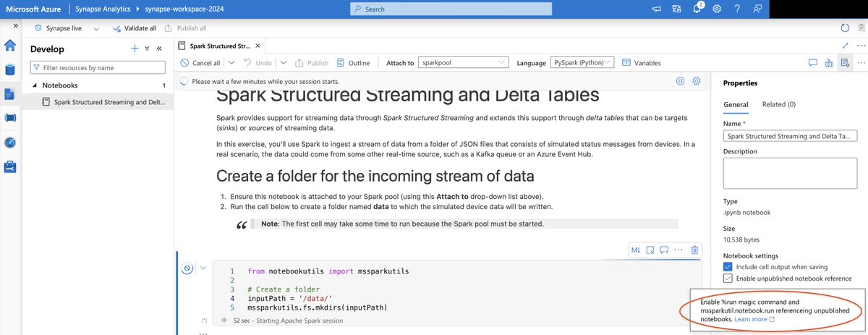Close the Spark Structured Streaming tab
Viewport: 868px width, 335px height.
tap(258, 46)
